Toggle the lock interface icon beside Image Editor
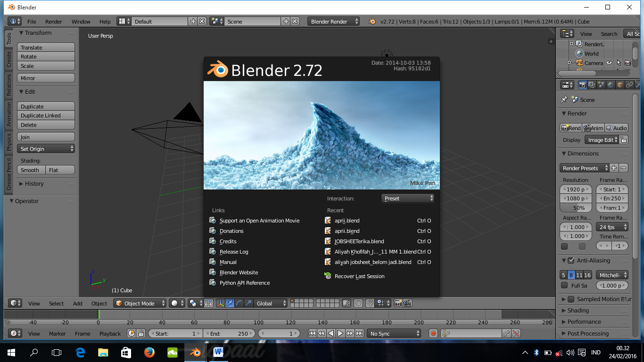This screenshot has width=644, height=362. point(623,140)
